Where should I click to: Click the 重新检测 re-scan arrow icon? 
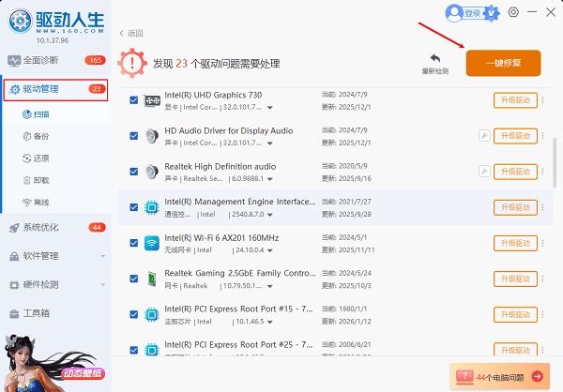(434, 58)
